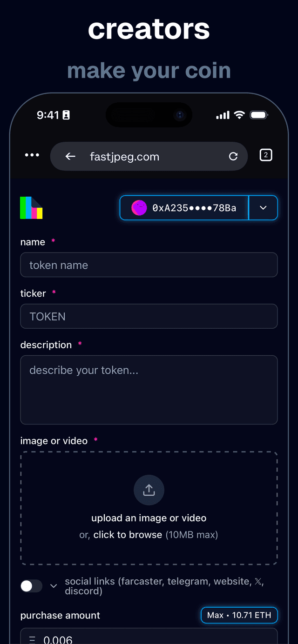Click the describe your token textarea
The height and width of the screenshot is (644, 298).
click(149, 390)
